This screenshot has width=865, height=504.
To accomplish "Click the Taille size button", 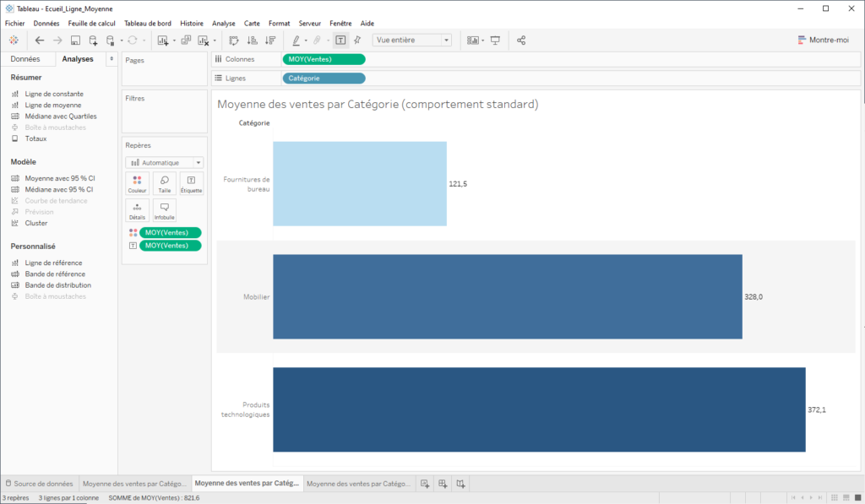I will [165, 184].
